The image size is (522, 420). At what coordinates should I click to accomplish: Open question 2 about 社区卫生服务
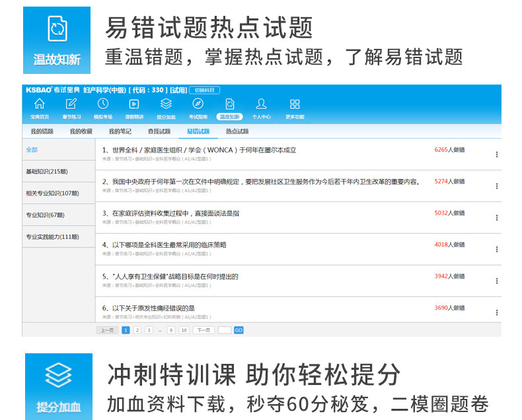(x=262, y=182)
